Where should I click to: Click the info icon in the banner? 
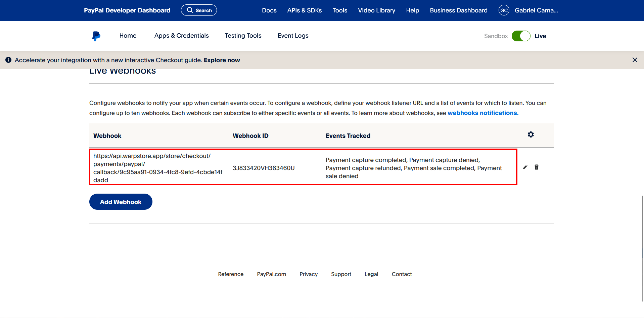[x=8, y=60]
